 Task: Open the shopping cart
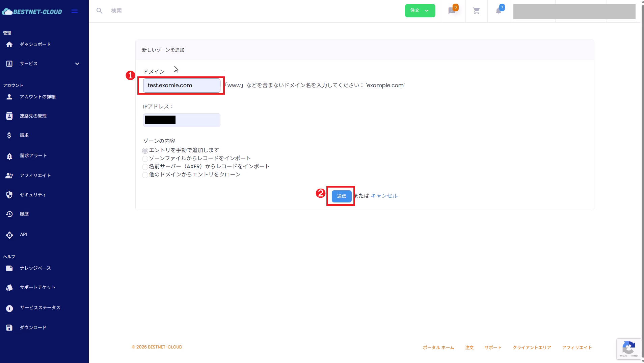[x=476, y=10]
